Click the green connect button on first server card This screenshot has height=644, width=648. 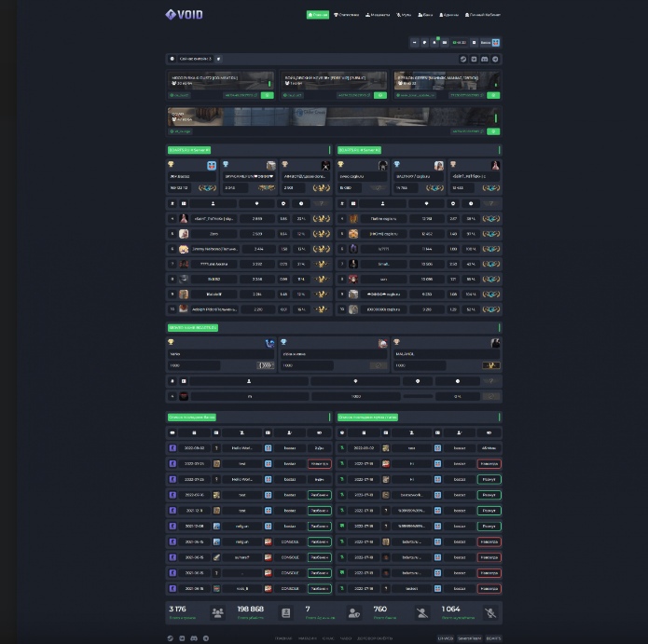[x=267, y=95]
